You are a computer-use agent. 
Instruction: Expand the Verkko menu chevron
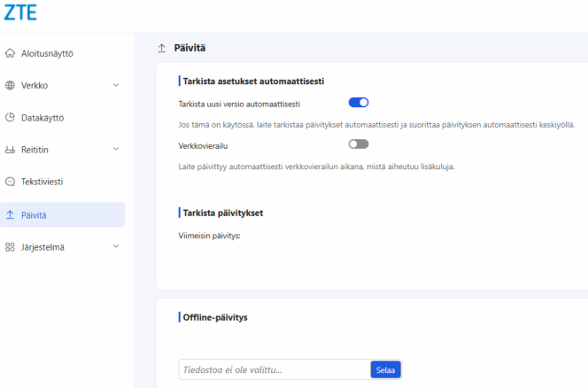[116, 85]
